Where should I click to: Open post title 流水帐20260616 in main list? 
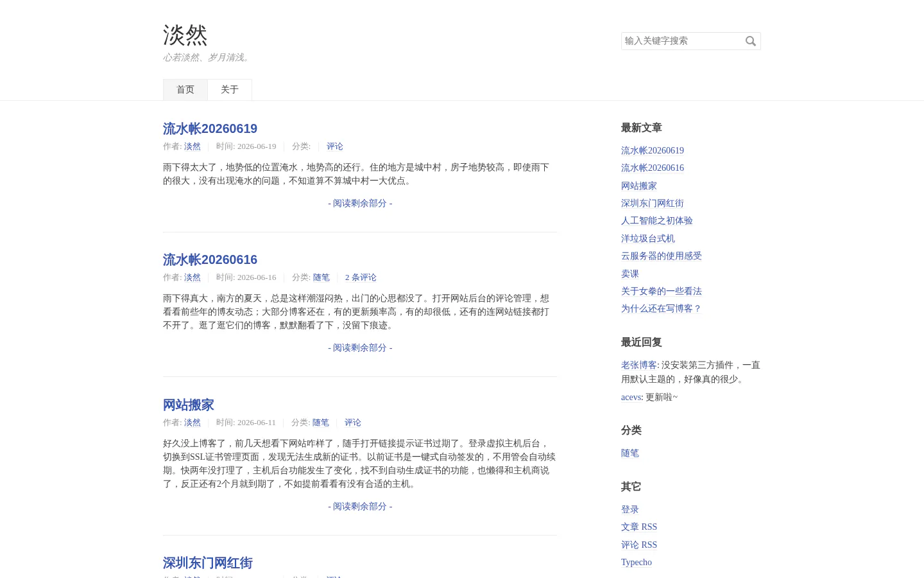[210, 259]
